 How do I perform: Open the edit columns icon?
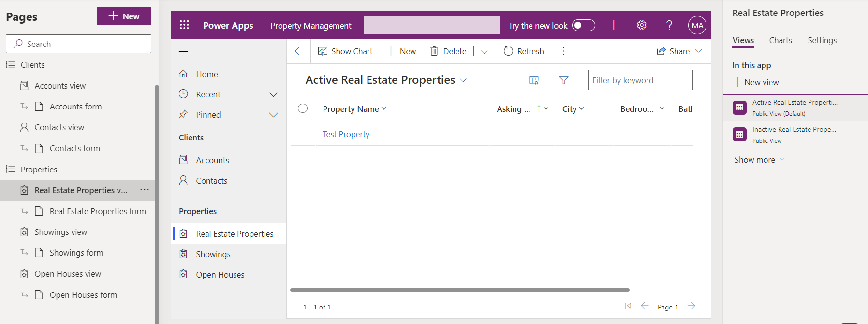point(534,80)
